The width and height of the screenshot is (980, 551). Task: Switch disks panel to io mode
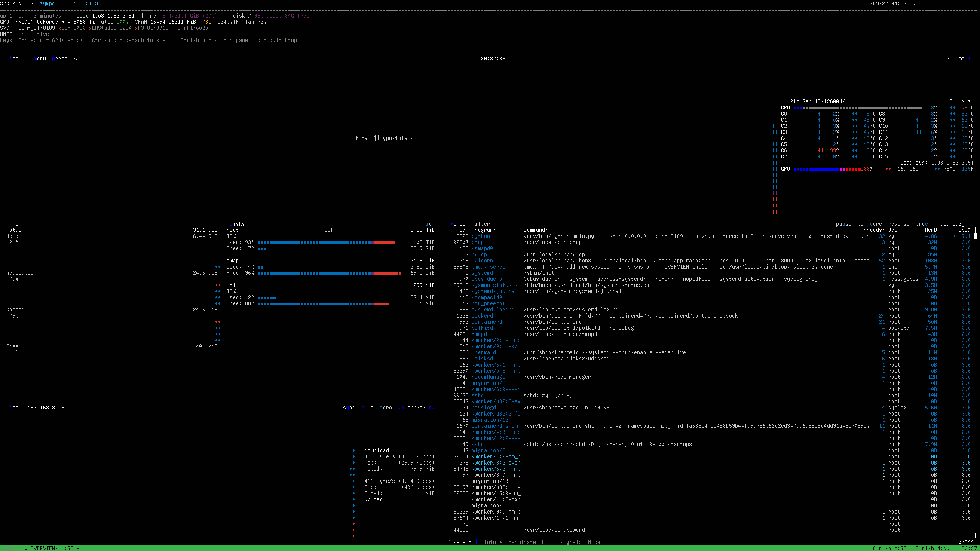(429, 224)
